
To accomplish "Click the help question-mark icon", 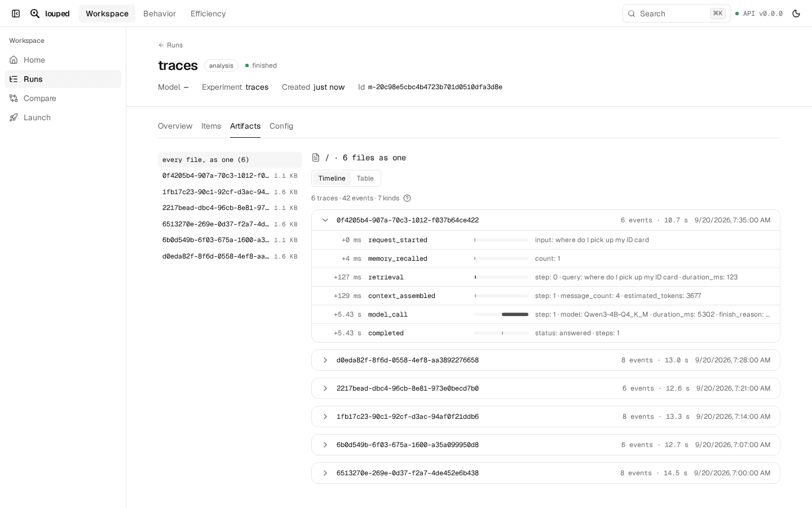I will tap(407, 198).
